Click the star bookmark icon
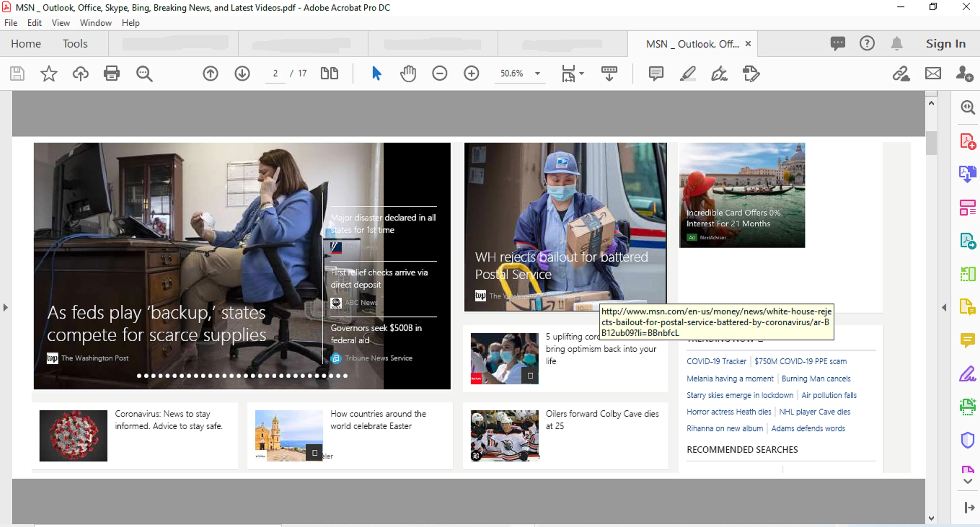This screenshot has width=980, height=527. click(x=49, y=73)
